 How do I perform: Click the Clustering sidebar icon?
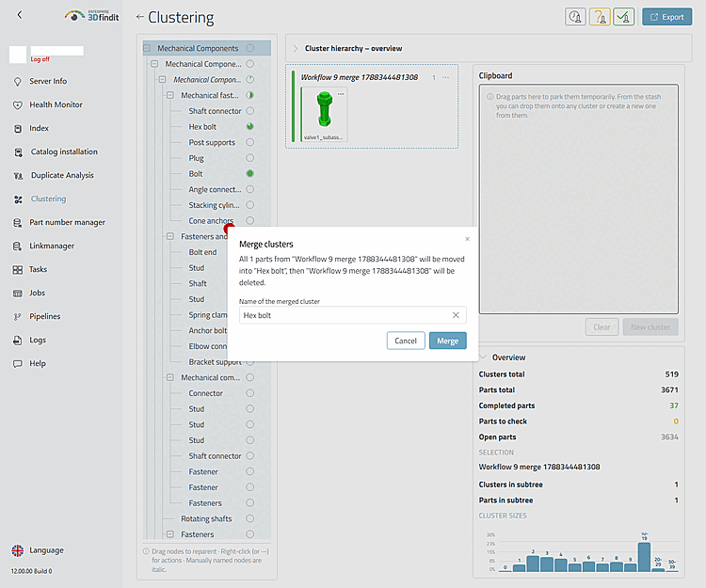click(x=18, y=199)
